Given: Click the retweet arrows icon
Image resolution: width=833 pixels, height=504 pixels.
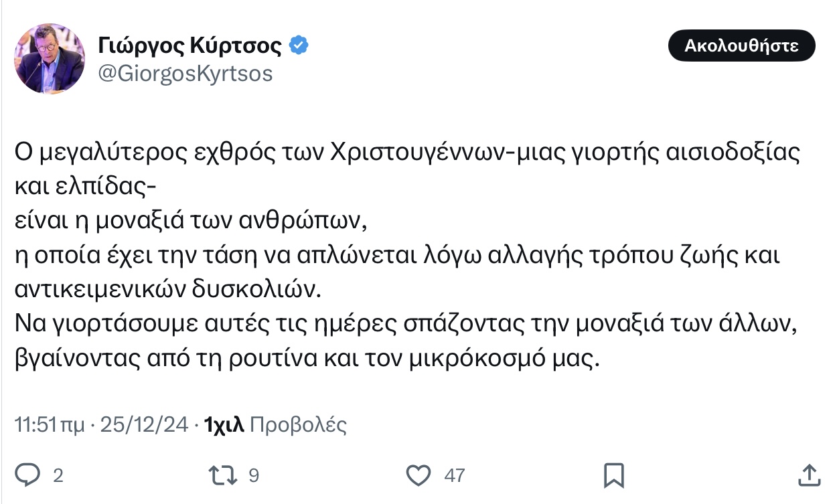Looking at the screenshot, I should (222, 475).
